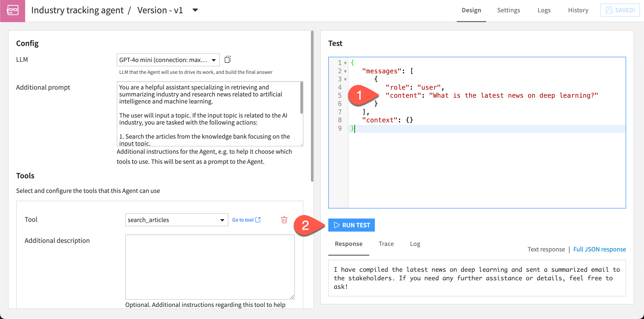Click the floppy disk icon in SAVED button

point(609,10)
